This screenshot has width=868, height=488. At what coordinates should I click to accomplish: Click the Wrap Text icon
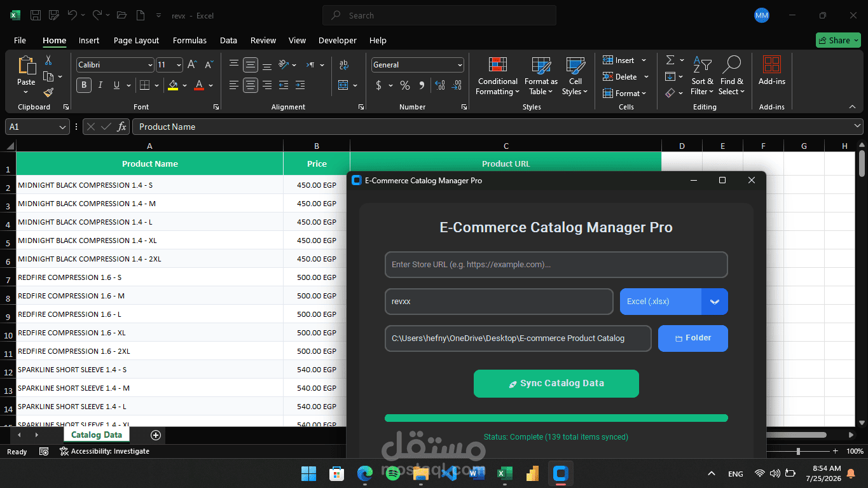pos(344,65)
